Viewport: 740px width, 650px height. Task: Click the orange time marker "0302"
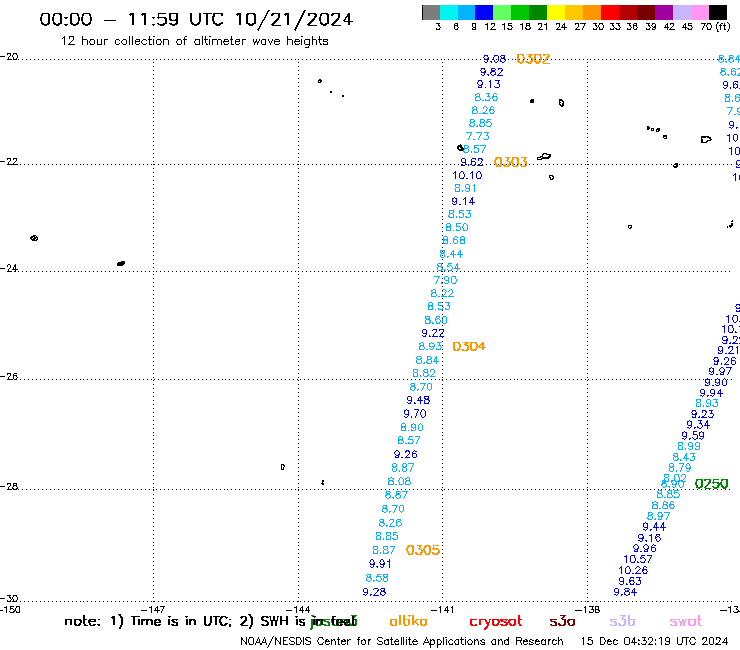[x=533, y=59]
